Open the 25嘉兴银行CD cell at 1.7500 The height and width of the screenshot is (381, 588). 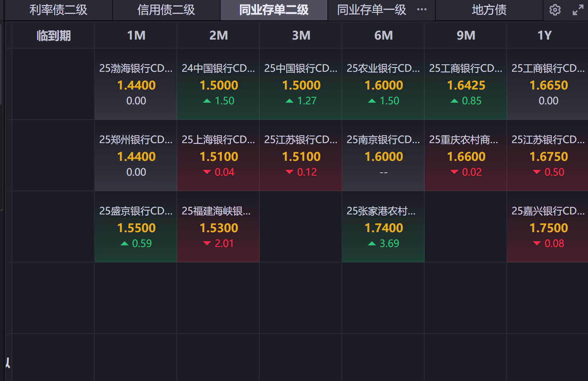click(548, 227)
